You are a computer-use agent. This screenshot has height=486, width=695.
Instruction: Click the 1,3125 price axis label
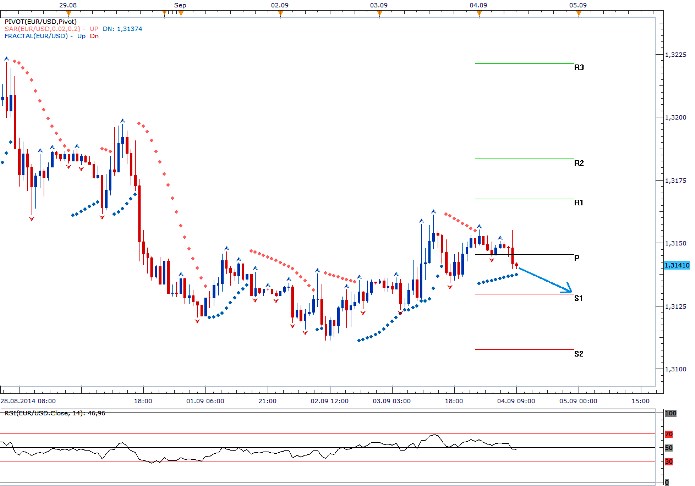pos(675,306)
